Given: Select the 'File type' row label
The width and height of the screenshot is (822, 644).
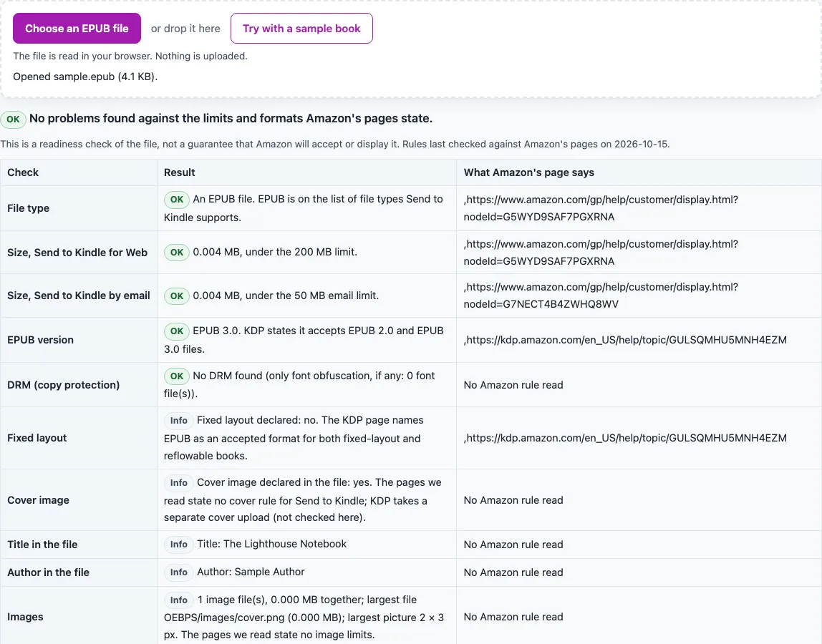Looking at the screenshot, I should [x=29, y=208].
